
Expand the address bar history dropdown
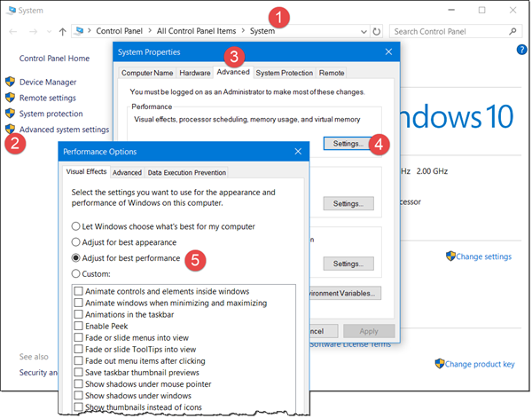pyautogui.click(x=364, y=32)
